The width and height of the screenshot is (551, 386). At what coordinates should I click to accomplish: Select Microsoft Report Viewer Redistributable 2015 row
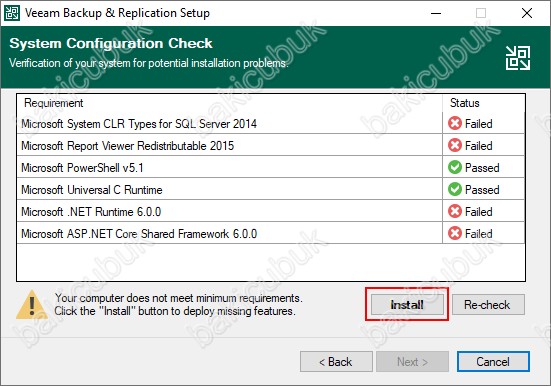click(x=271, y=145)
